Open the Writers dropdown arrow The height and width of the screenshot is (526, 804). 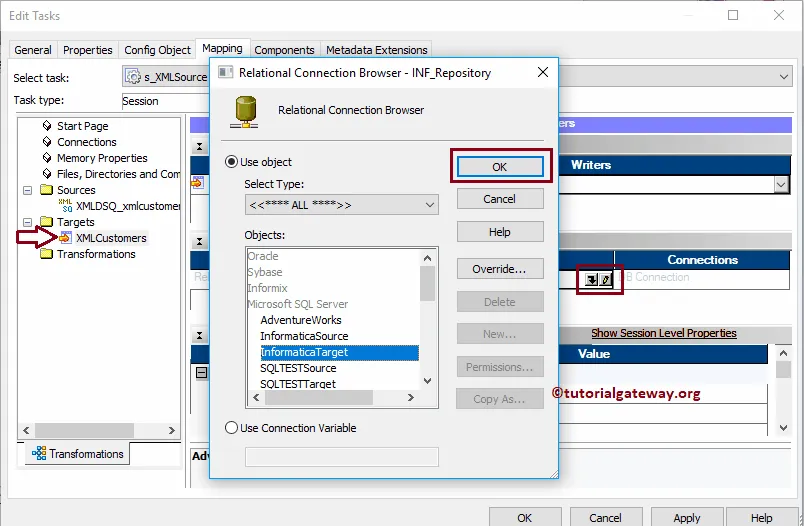click(x=781, y=185)
